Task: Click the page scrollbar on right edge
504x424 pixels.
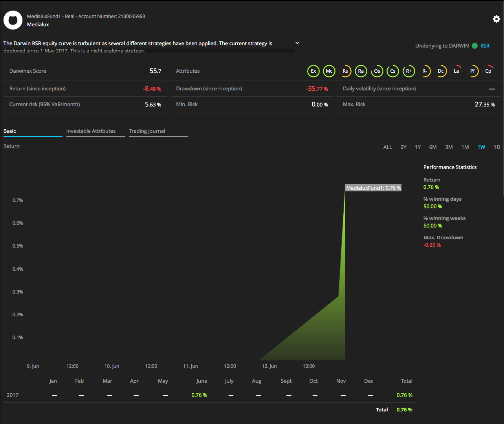Action: 502,98
